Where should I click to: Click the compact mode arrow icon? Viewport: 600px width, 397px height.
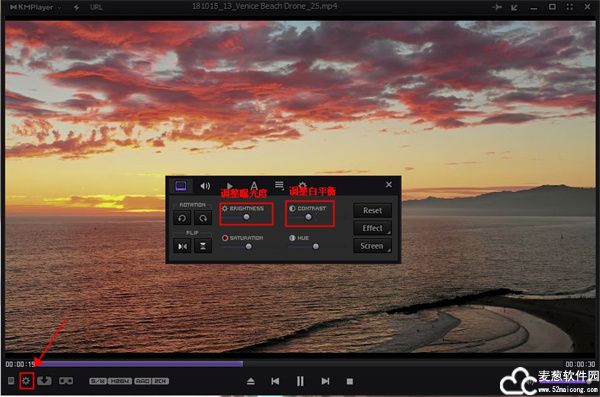coord(514,7)
